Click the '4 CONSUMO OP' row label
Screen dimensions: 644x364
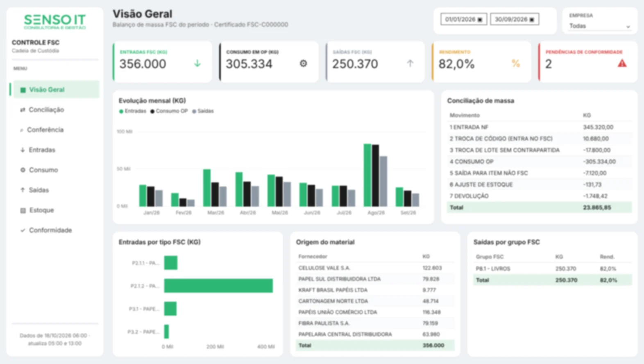472,162
